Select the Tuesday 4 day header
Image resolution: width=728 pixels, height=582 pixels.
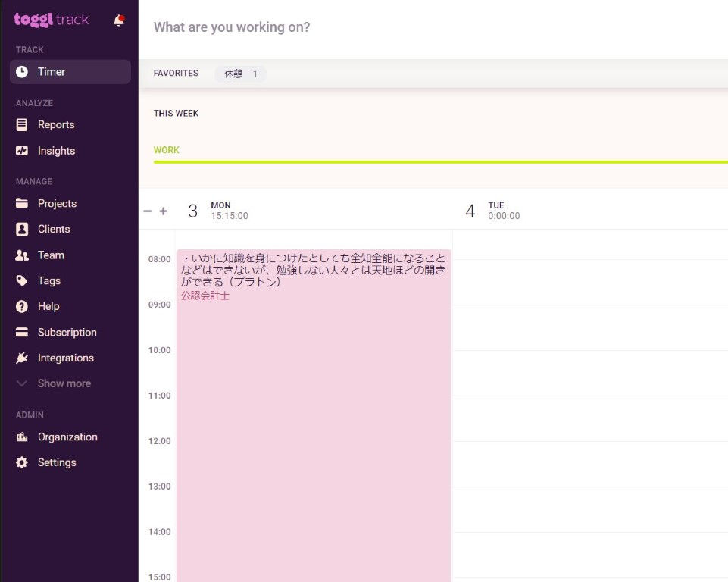point(492,211)
